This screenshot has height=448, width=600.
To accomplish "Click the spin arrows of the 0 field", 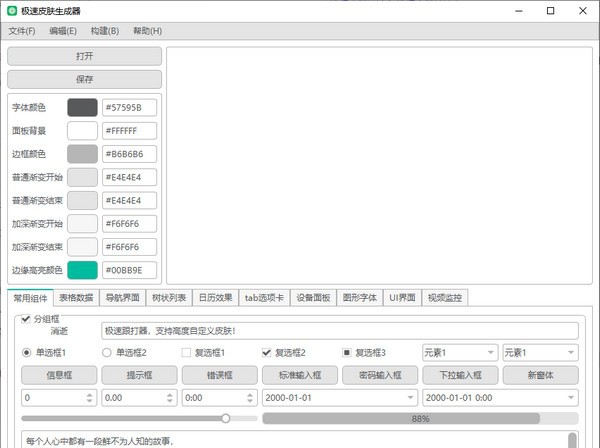I will click(89, 398).
